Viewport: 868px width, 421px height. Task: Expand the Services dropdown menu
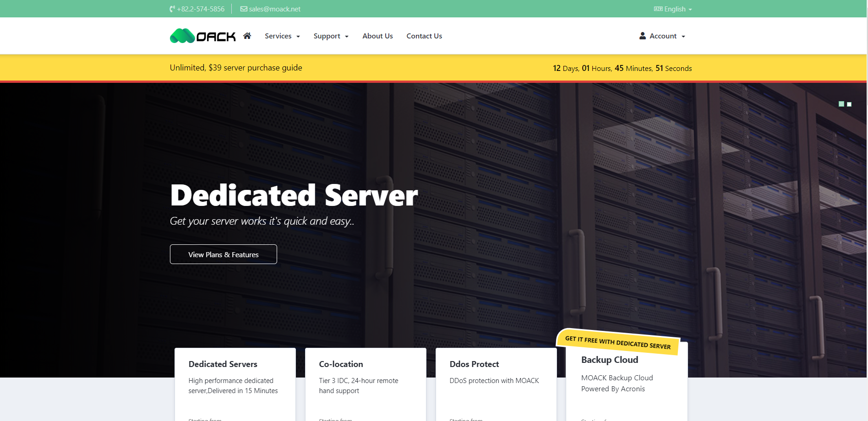(282, 36)
